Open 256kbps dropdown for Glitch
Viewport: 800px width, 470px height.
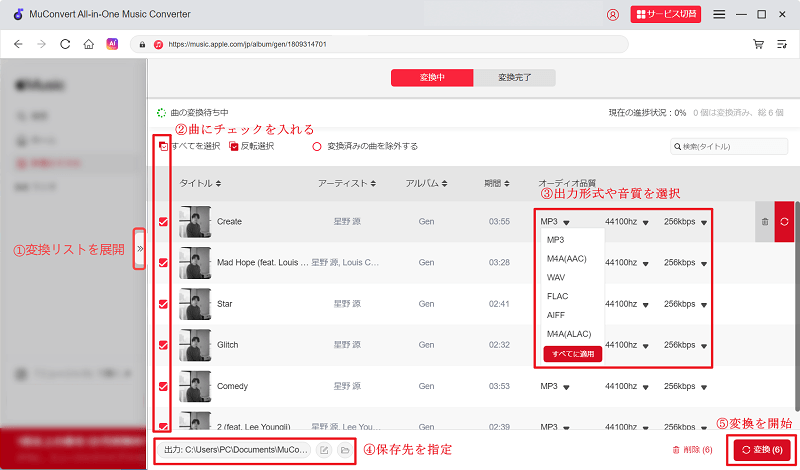pos(685,345)
